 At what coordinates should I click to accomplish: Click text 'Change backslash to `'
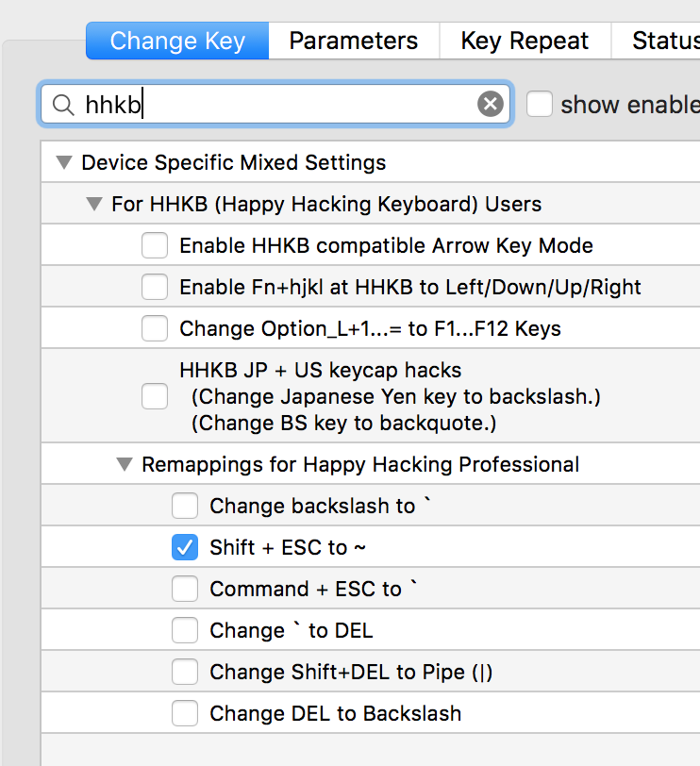[321, 506]
